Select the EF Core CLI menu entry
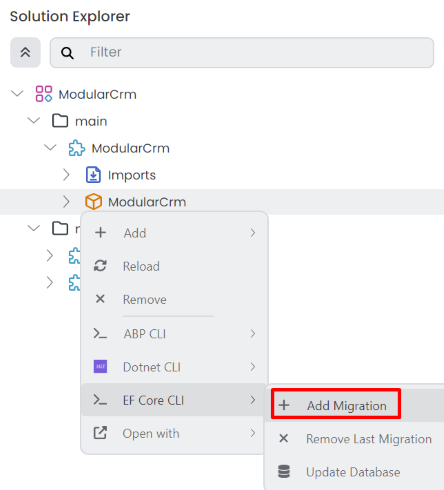The height and width of the screenshot is (490, 444). click(x=174, y=400)
